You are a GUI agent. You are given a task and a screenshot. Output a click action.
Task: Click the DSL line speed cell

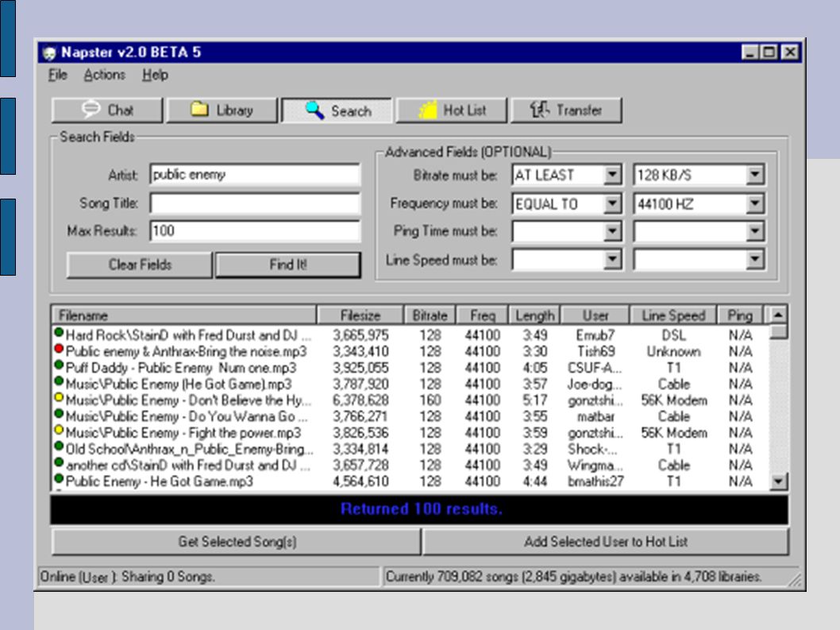click(x=673, y=335)
